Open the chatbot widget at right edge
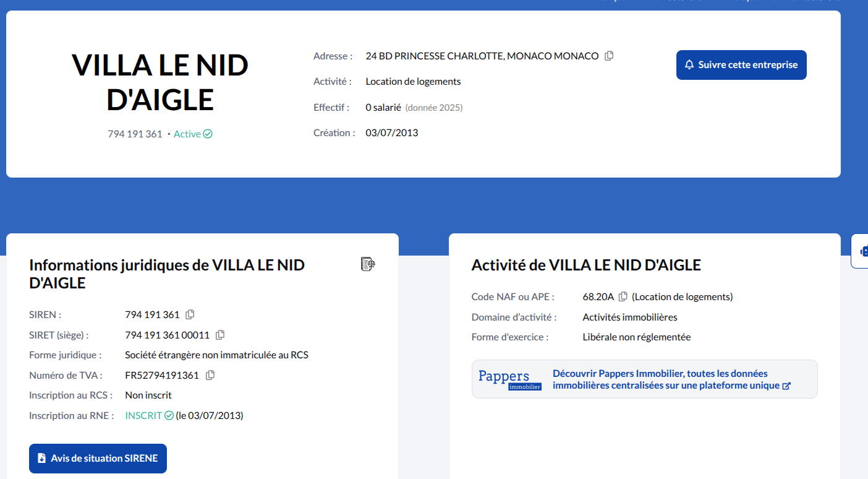The height and width of the screenshot is (479, 868). [862, 251]
